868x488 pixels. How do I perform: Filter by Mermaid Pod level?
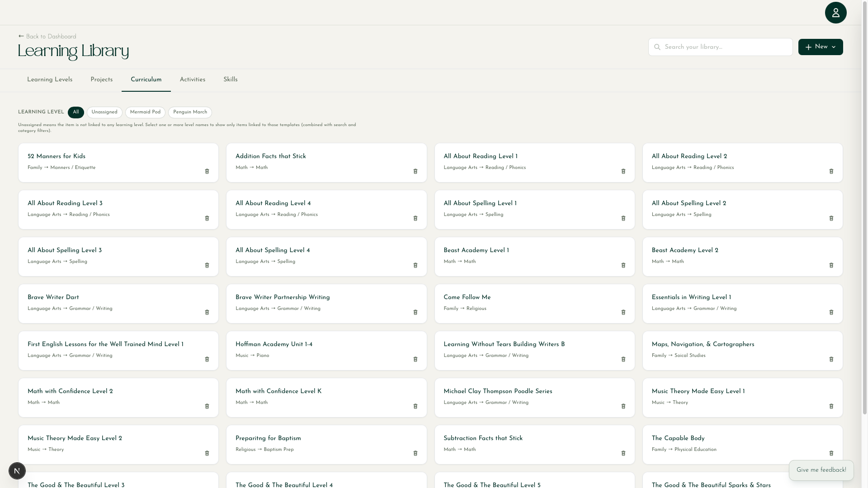[145, 112]
